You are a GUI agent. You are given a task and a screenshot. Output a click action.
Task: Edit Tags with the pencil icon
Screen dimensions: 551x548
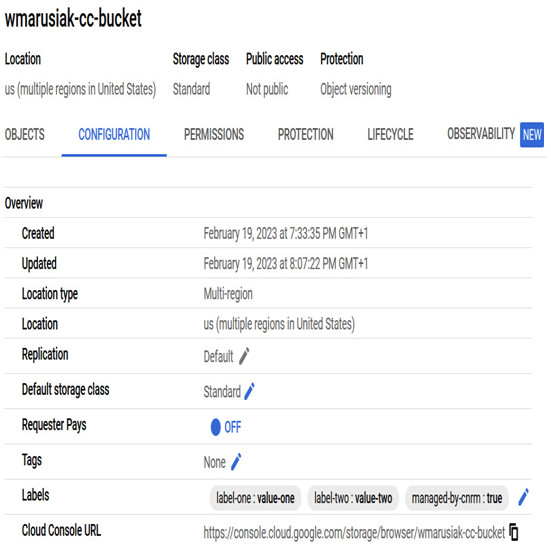(236, 462)
